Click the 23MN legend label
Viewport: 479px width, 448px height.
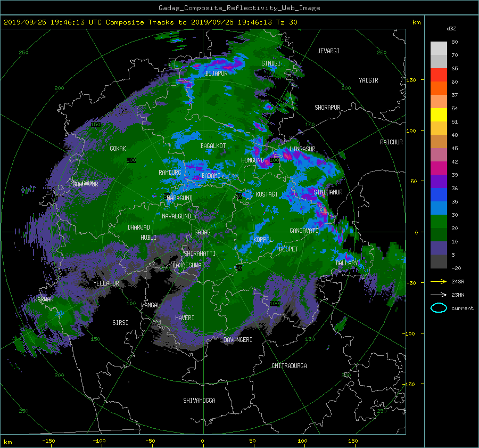point(458,295)
